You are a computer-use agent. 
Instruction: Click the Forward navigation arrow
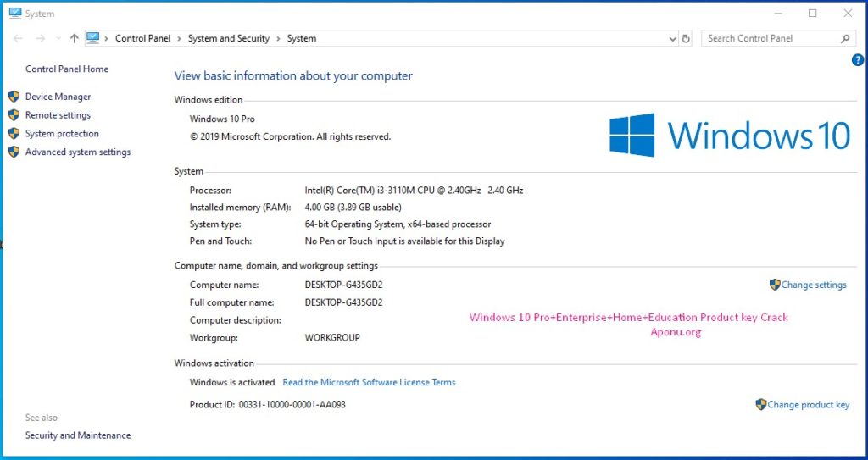(41, 38)
